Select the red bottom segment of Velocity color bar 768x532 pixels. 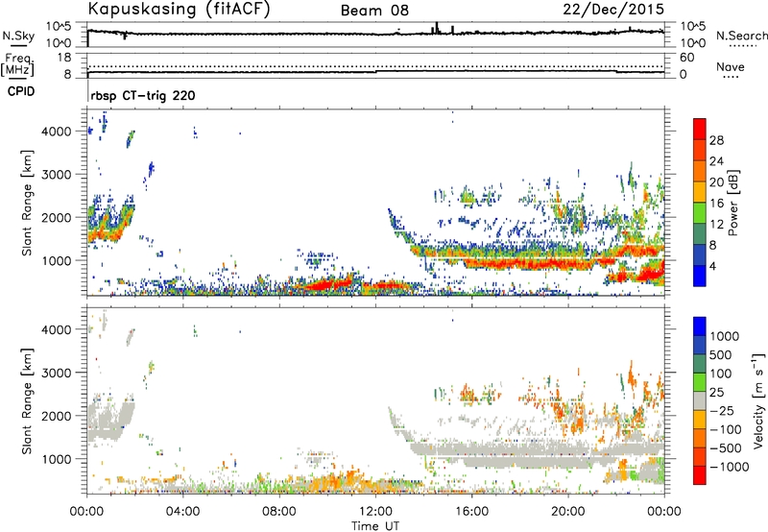click(700, 475)
